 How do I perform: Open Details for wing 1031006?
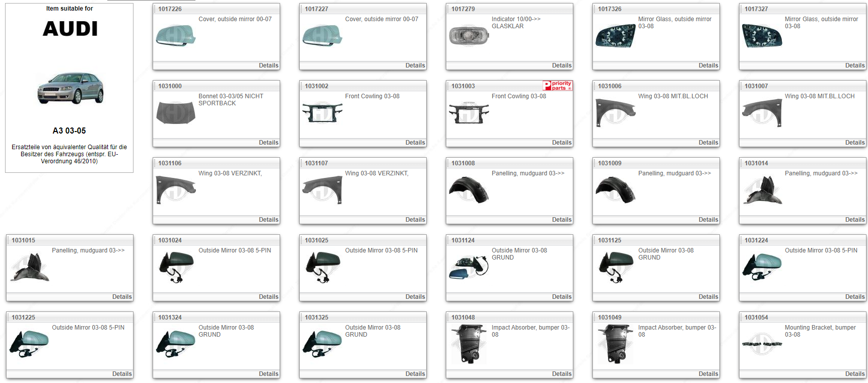click(708, 143)
